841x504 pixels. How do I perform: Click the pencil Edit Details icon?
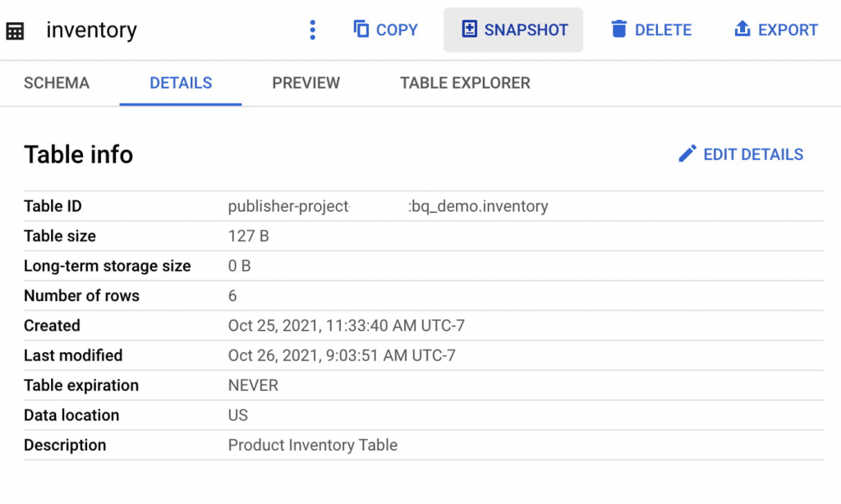(687, 153)
